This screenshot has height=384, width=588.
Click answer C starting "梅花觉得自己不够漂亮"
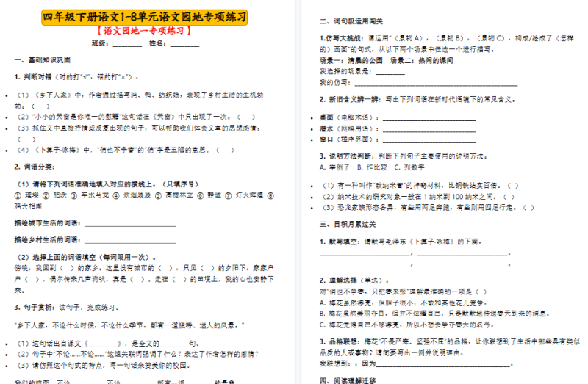point(407,325)
